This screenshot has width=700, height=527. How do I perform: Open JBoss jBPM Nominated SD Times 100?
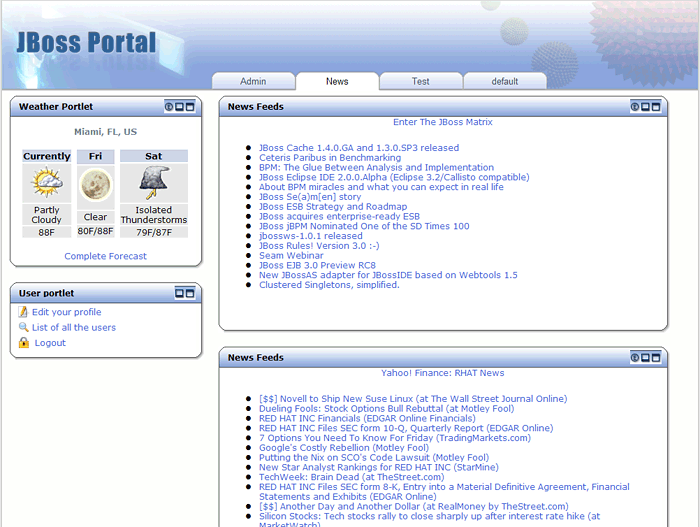tap(364, 226)
